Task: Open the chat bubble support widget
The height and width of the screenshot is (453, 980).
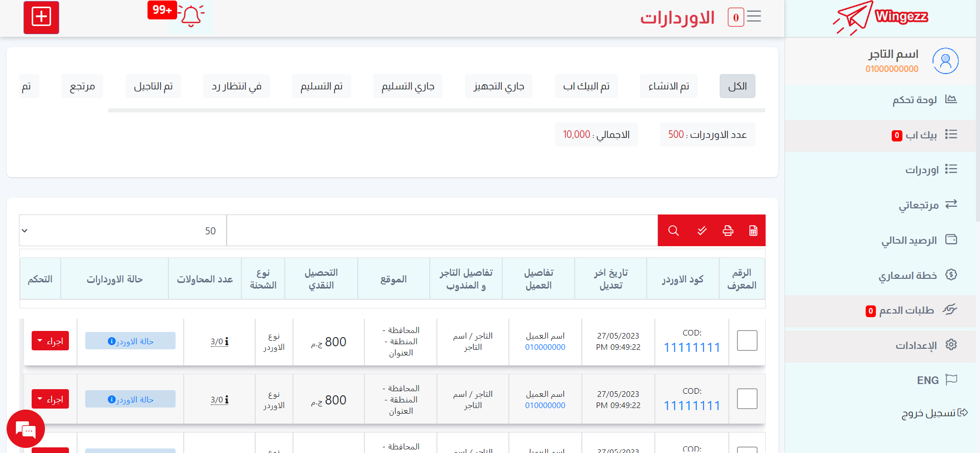Action: point(26,430)
